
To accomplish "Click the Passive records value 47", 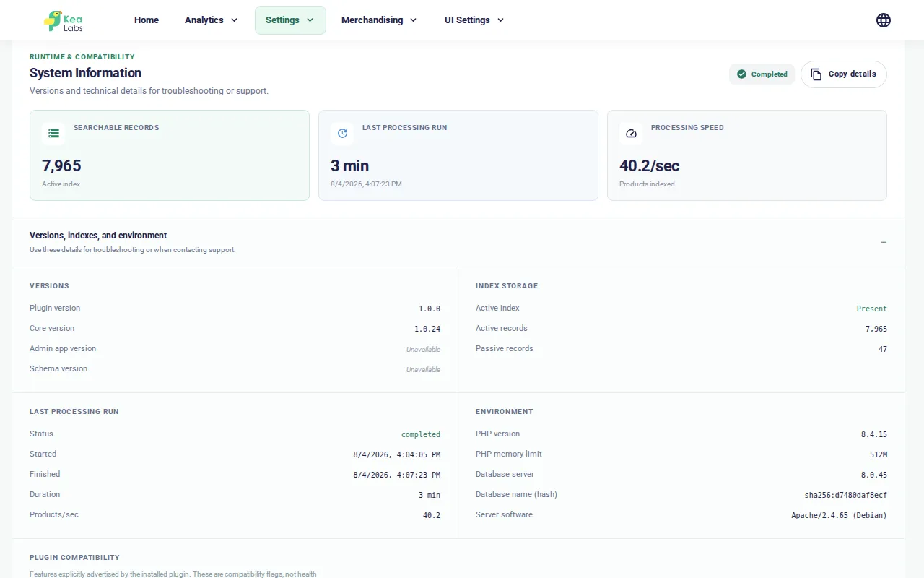I will (x=883, y=349).
